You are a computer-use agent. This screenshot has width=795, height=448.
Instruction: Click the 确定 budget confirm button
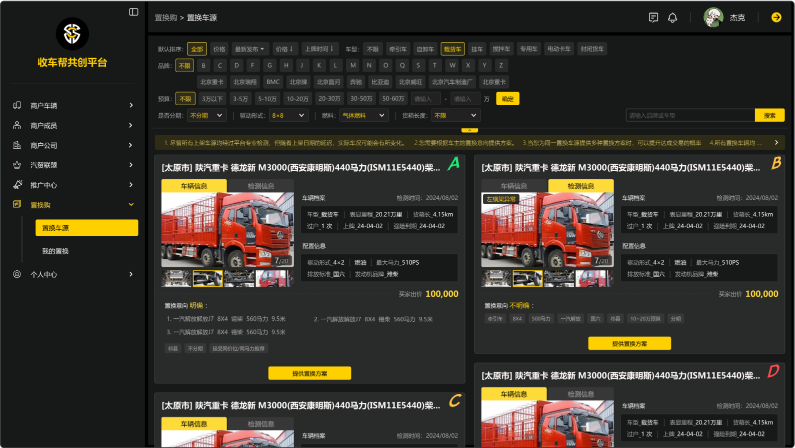(x=508, y=99)
